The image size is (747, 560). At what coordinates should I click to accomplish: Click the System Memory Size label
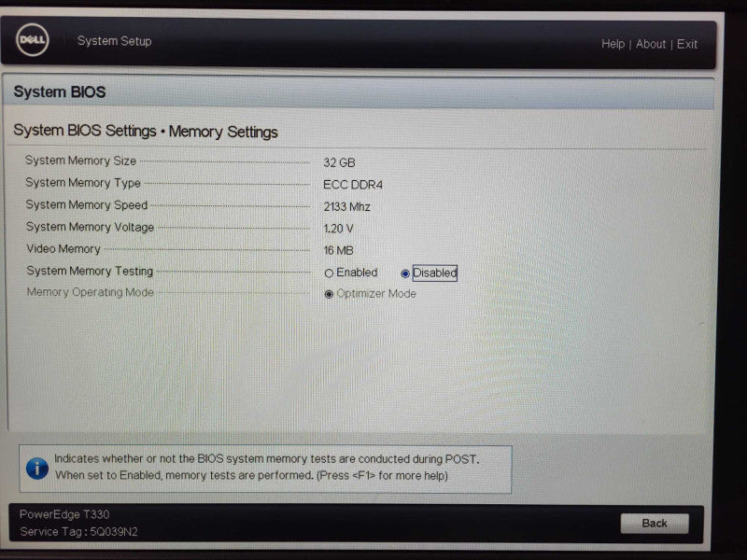80,161
